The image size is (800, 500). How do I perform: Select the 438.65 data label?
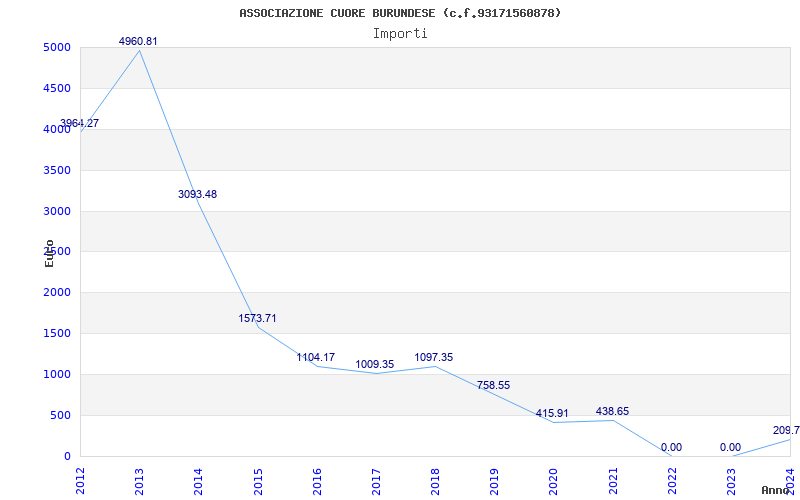(612, 411)
